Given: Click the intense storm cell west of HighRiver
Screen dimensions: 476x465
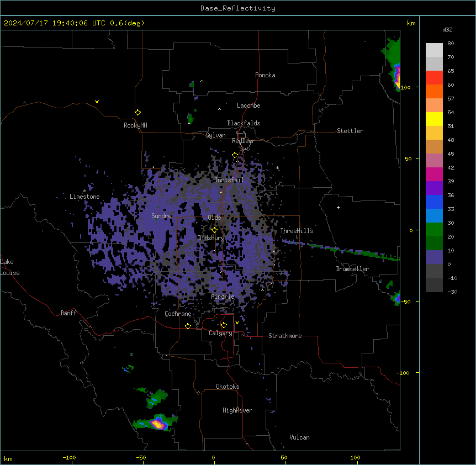Looking at the screenshot, I should click(158, 424).
